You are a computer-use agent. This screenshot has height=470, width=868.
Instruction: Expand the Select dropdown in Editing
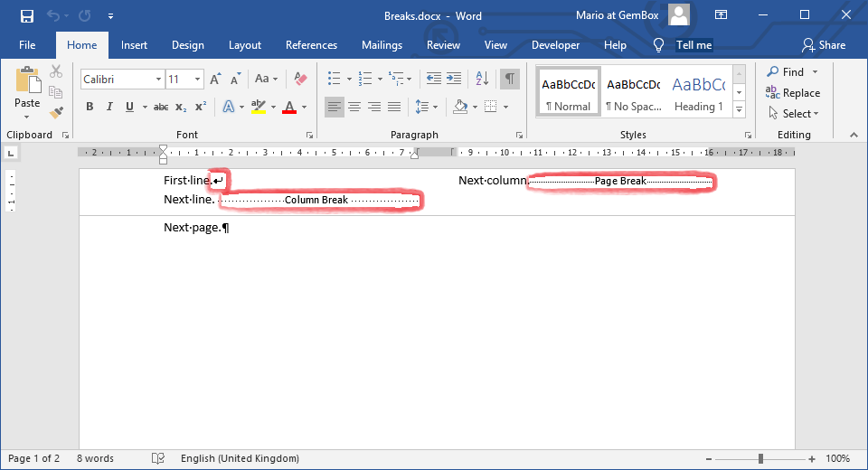(794, 114)
